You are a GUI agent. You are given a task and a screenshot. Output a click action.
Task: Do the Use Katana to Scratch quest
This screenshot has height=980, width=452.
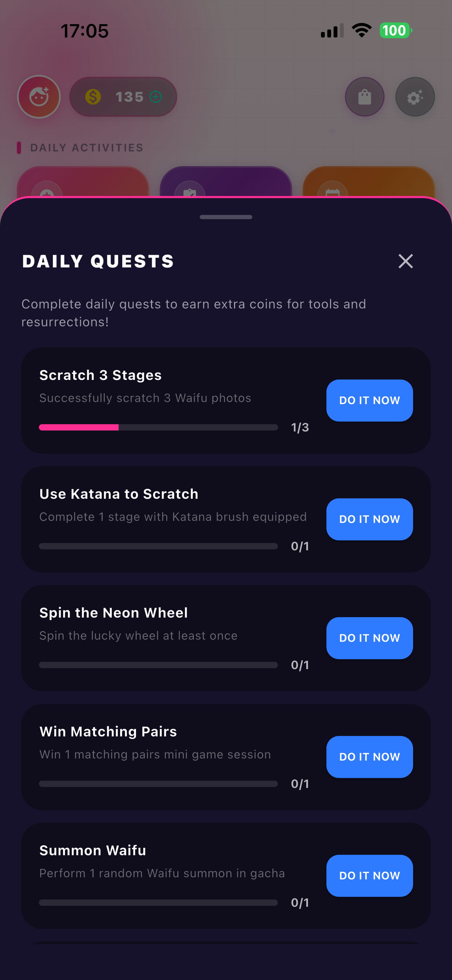369,519
